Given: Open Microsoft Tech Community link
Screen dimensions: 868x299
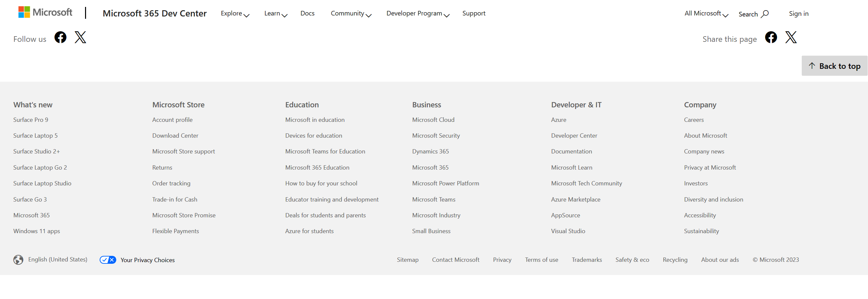Looking at the screenshot, I should 586,183.
